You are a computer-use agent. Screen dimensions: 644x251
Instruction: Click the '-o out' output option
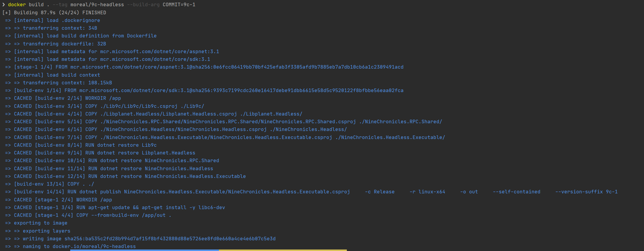coord(469,192)
